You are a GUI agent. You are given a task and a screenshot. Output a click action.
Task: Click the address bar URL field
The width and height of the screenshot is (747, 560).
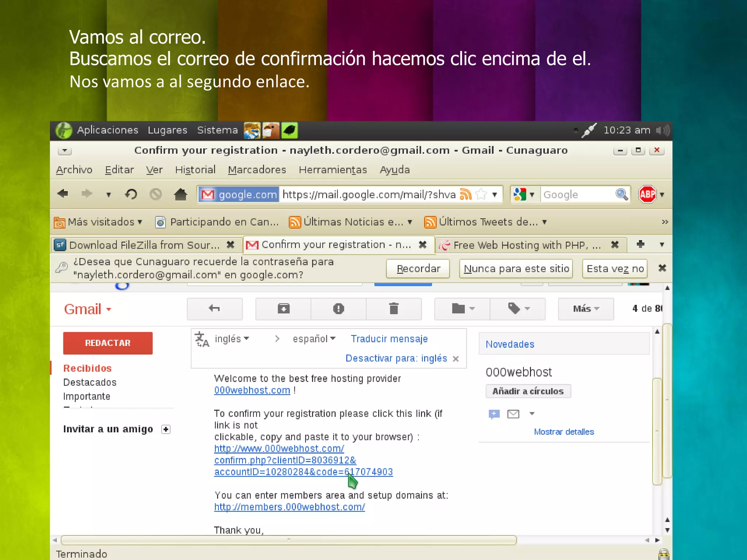point(369,194)
